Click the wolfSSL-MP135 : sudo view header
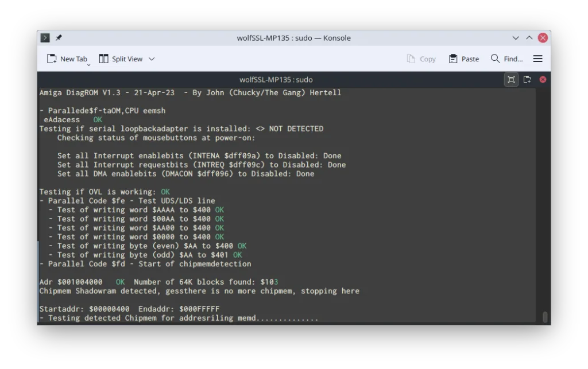This screenshot has width=588, height=369. [276, 79]
